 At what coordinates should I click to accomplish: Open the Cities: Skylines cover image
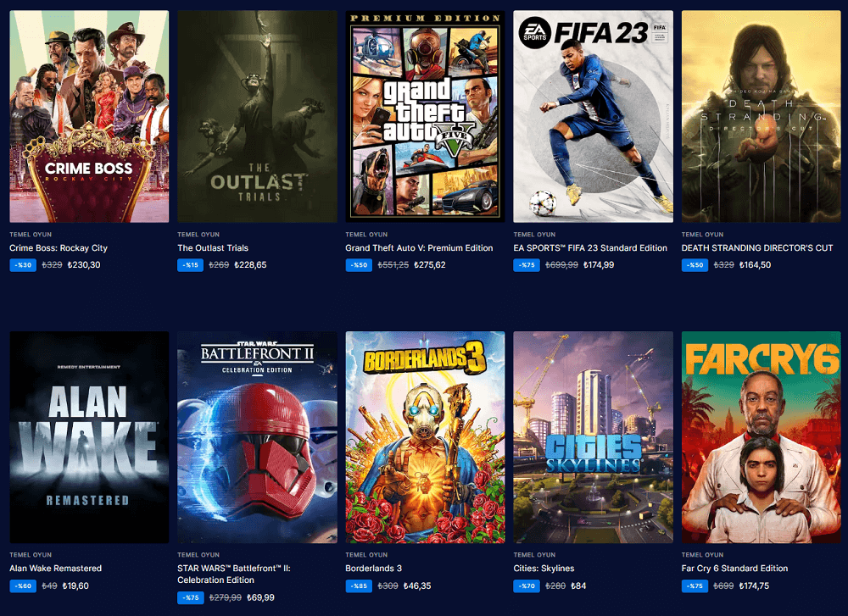(593, 436)
